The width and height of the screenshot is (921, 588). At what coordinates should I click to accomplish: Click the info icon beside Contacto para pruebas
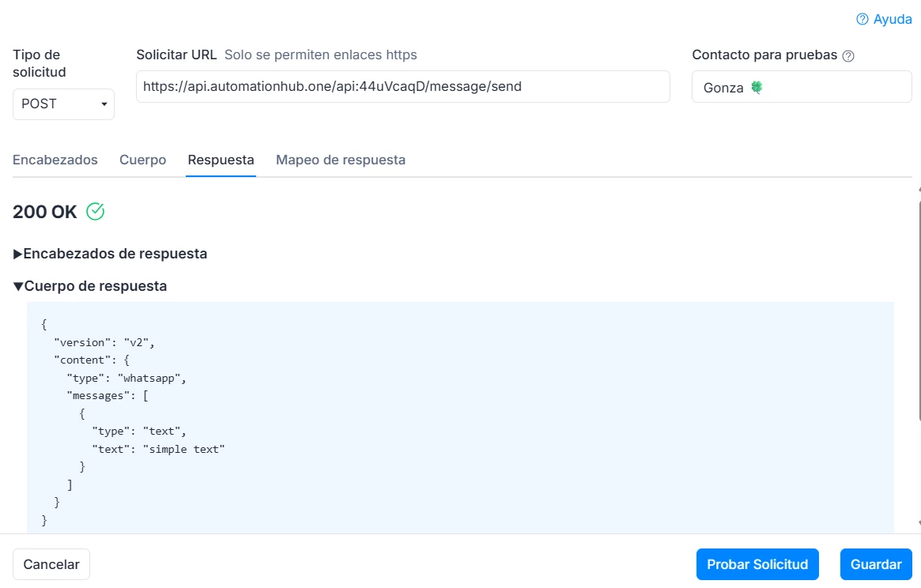click(x=848, y=56)
